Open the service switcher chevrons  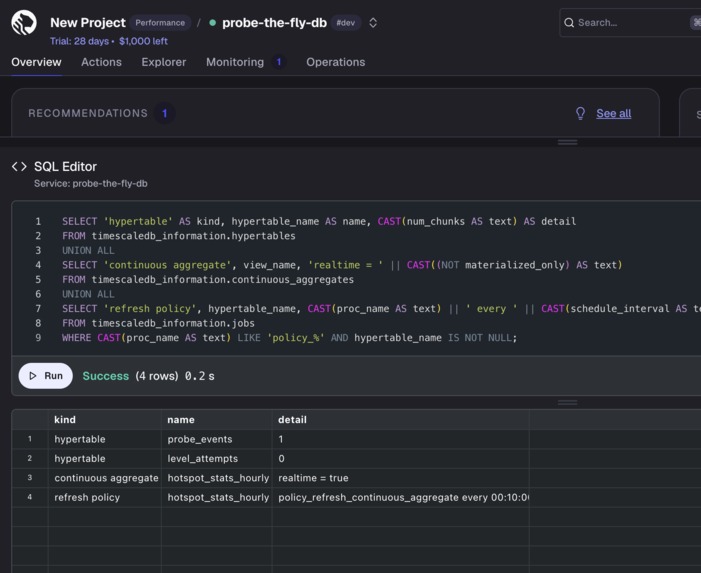click(x=373, y=23)
